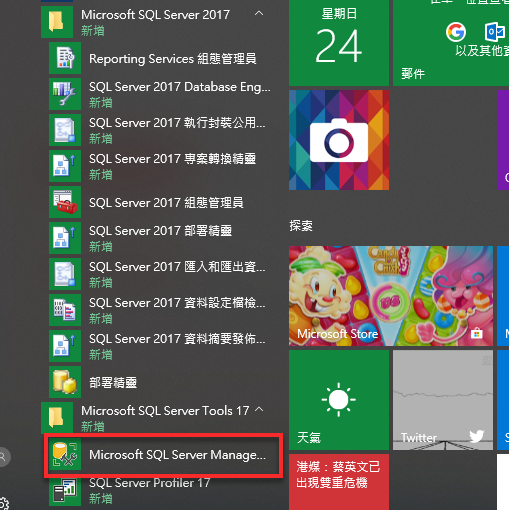Click the Store bag icon on the tile

[x=477, y=333]
